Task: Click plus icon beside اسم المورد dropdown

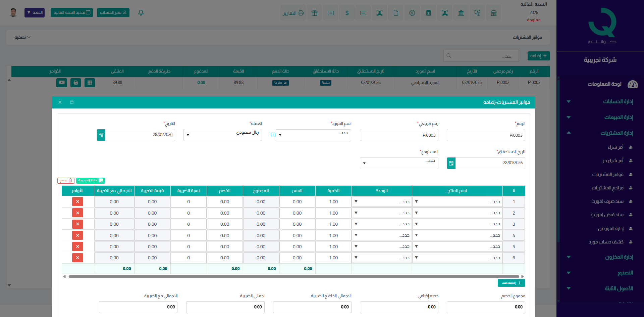Action: point(273,135)
